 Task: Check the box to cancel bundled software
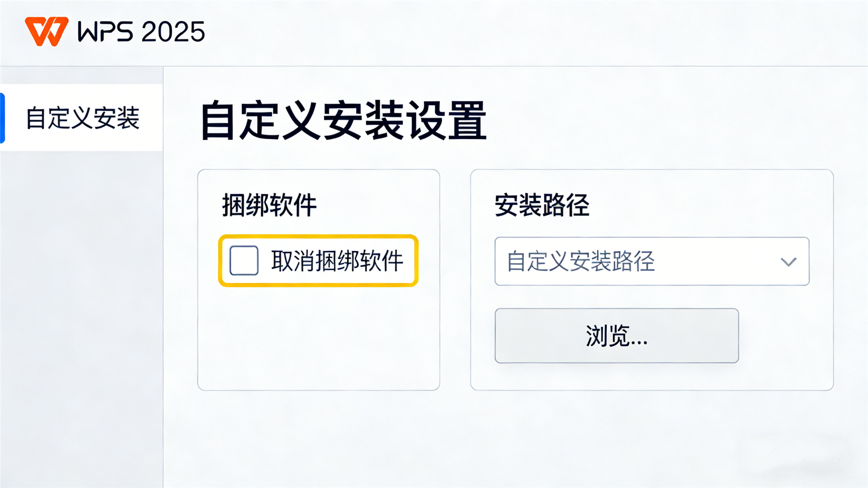tap(244, 260)
